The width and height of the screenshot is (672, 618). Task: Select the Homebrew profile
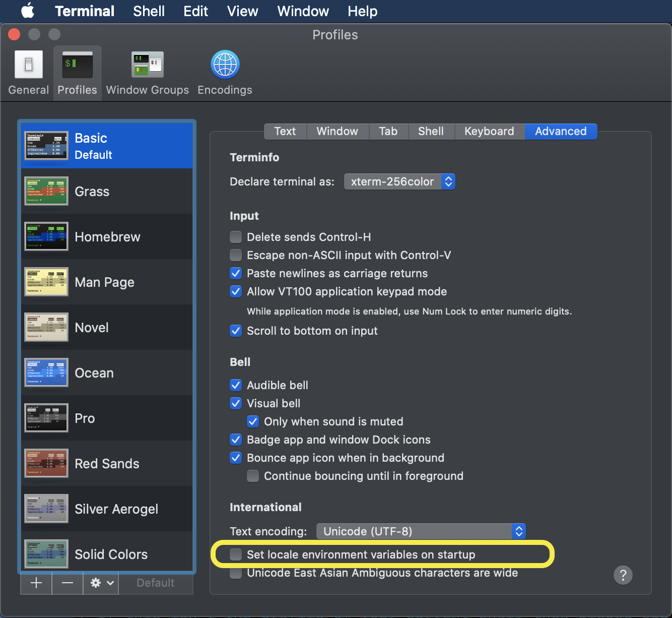click(x=107, y=236)
